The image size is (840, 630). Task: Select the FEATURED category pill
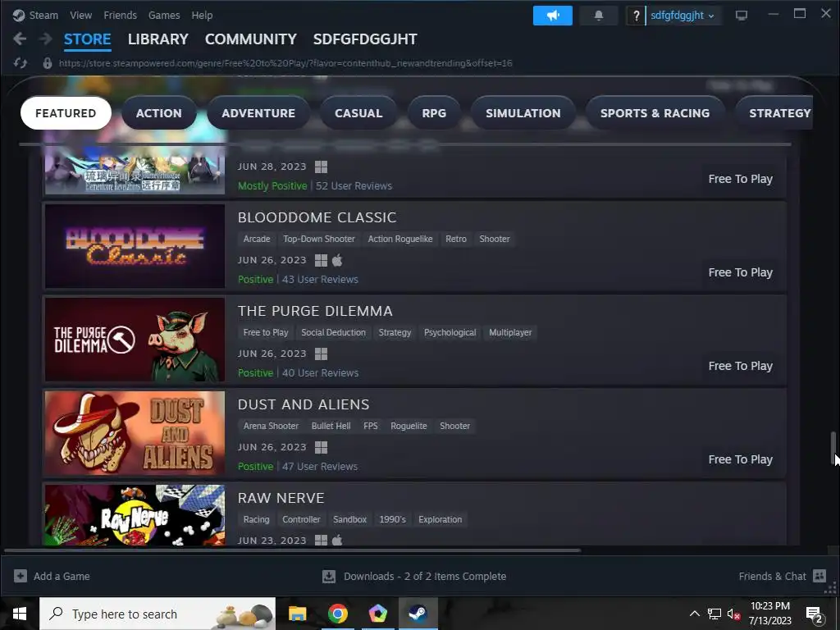pyautogui.click(x=66, y=113)
